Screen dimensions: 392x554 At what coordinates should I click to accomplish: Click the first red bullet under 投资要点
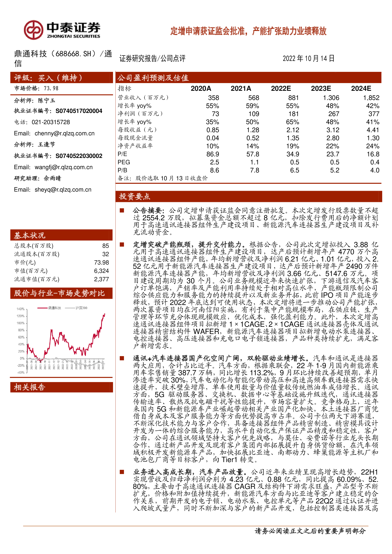tap(122, 210)
